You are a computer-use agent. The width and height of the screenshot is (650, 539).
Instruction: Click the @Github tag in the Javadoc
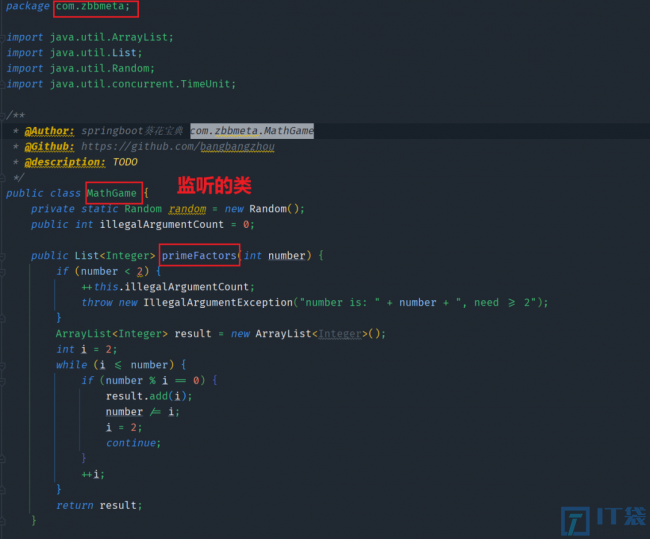pyautogui.click(x=49, y=147)
